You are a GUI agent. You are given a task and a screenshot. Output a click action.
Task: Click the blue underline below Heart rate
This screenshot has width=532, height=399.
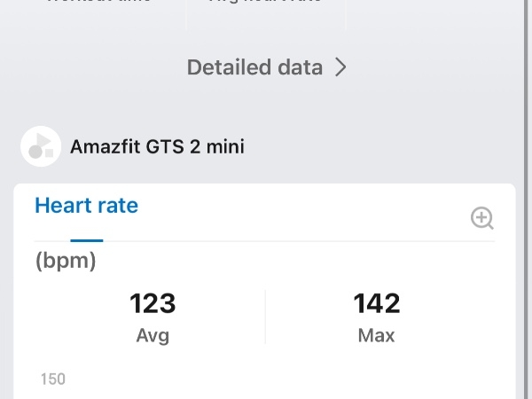click(87, 239)
